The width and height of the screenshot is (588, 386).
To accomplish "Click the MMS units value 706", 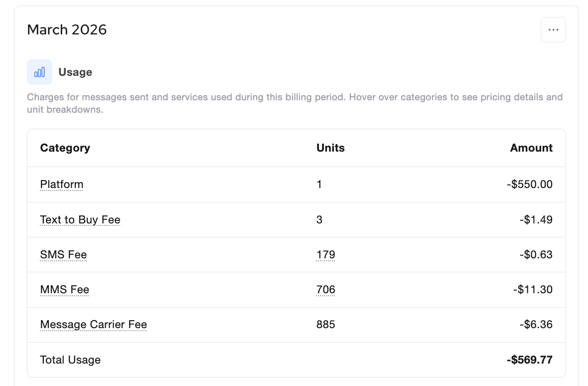I will click(x=325, y=290).
